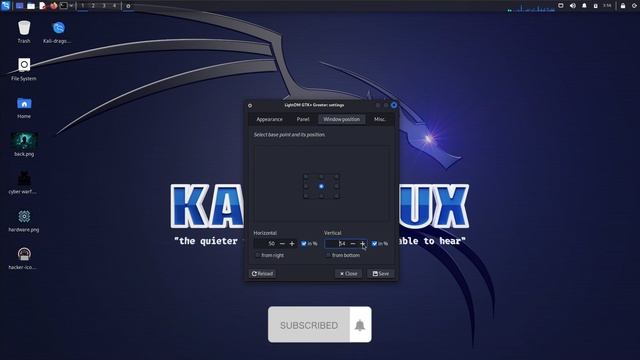Image resolution: width=640 pixels, height=360 pixels.
Task: Click the Vertical value input field
Action: pyautogui.click(x=336, y=244)
